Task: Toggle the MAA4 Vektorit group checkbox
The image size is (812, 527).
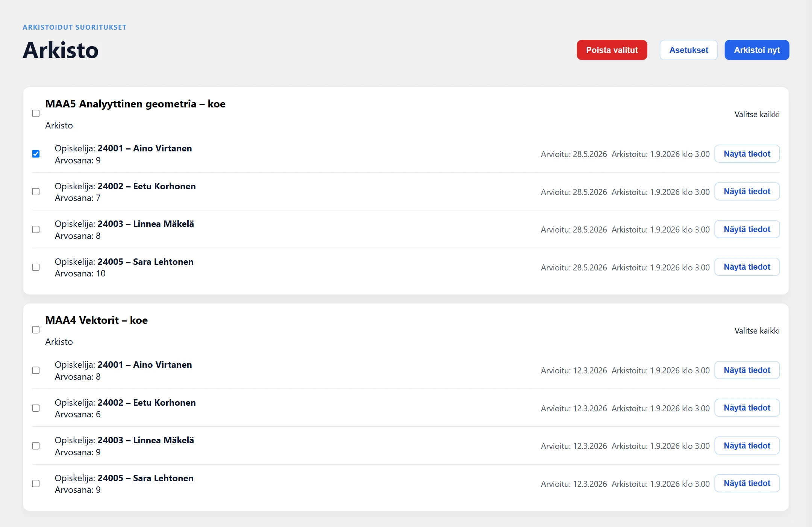Action: [36, 330]
